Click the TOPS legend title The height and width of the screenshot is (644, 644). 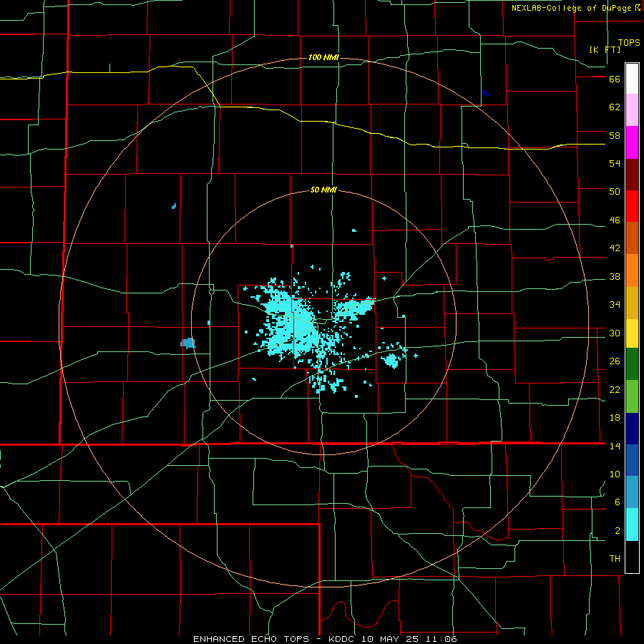tap(629, 42)
